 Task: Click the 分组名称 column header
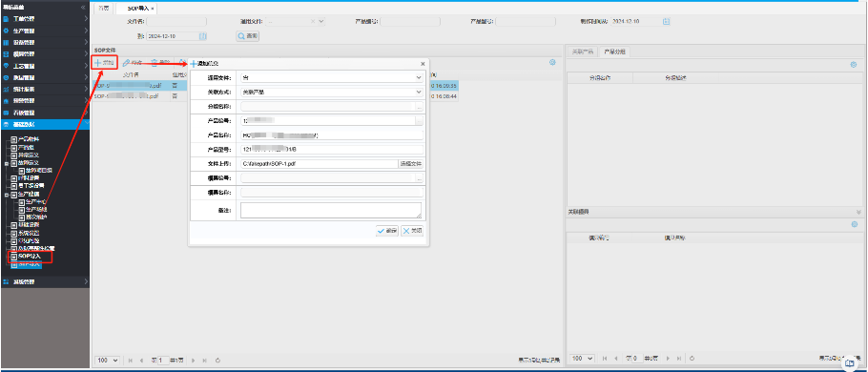click(x=600, y=78)
